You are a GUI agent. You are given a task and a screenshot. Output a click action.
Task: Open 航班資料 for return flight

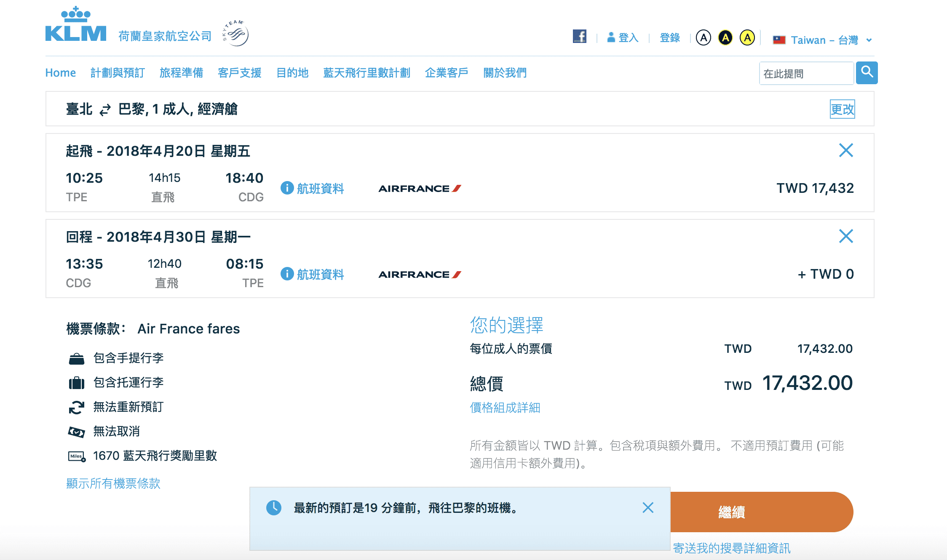321,274
